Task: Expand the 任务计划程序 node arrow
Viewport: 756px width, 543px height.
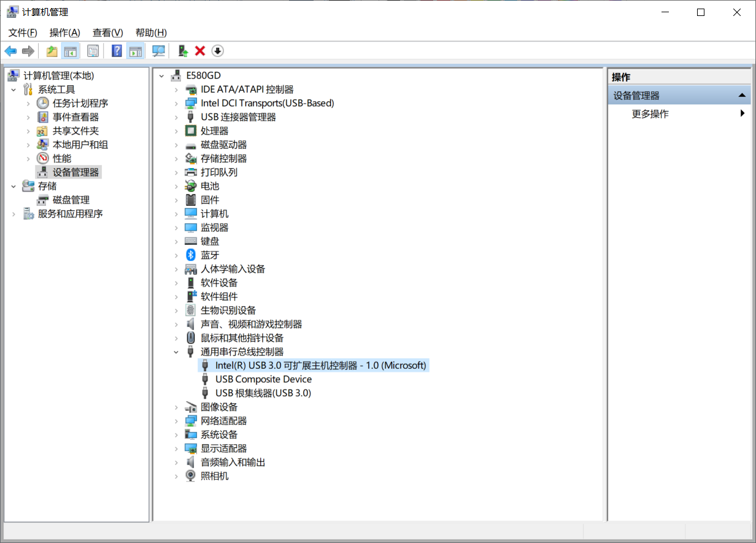Action: [x=28, y=103]
